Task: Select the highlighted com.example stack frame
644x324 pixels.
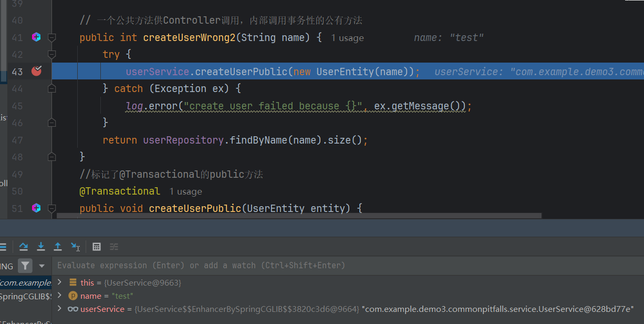Action: pyautogui.click(x=25, y=283)
